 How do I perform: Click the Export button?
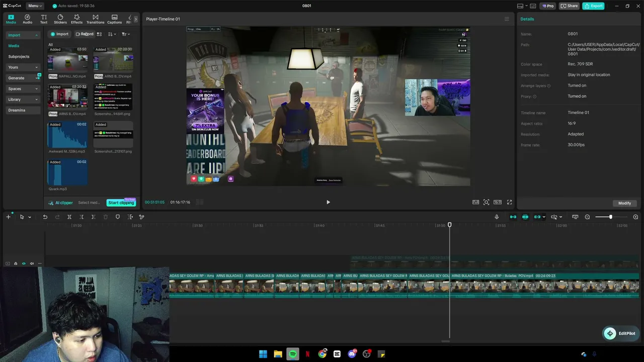594,6
